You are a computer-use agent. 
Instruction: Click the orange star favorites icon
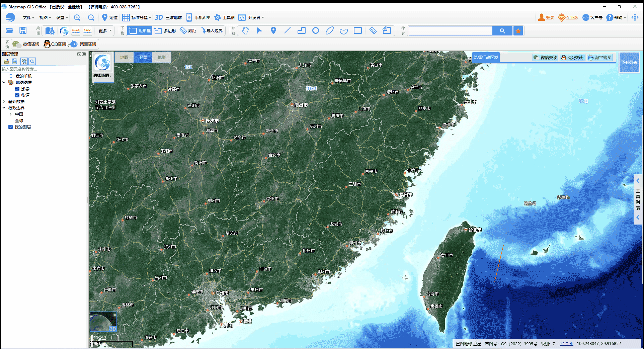coord(518,31)
